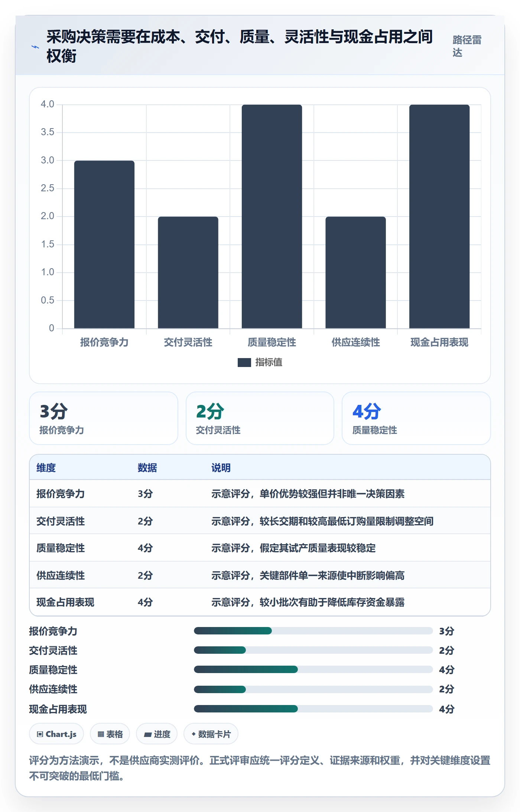This screenshot has width=520, height=812.
Task: Select the 数据卡片 chip
Action: coord(211,734)
